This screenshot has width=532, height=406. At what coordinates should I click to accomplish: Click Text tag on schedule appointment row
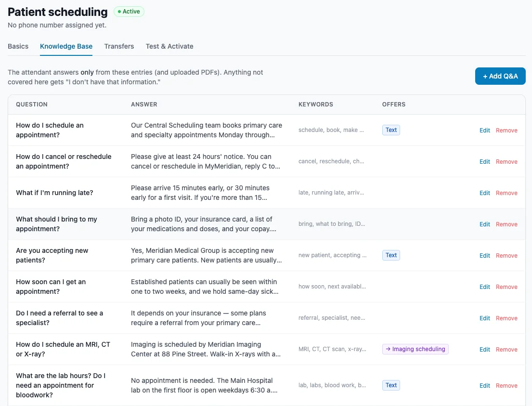tap(391, 130)
